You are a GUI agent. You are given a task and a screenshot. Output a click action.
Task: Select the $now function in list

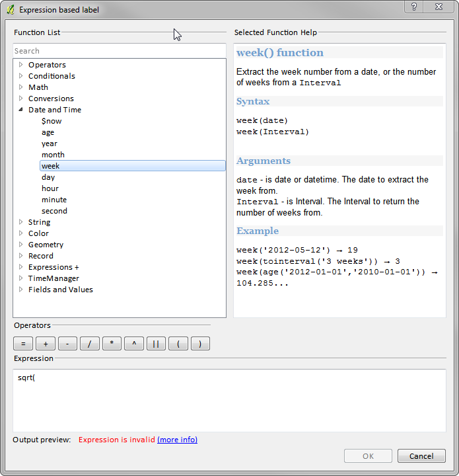(x=52, y=121)
